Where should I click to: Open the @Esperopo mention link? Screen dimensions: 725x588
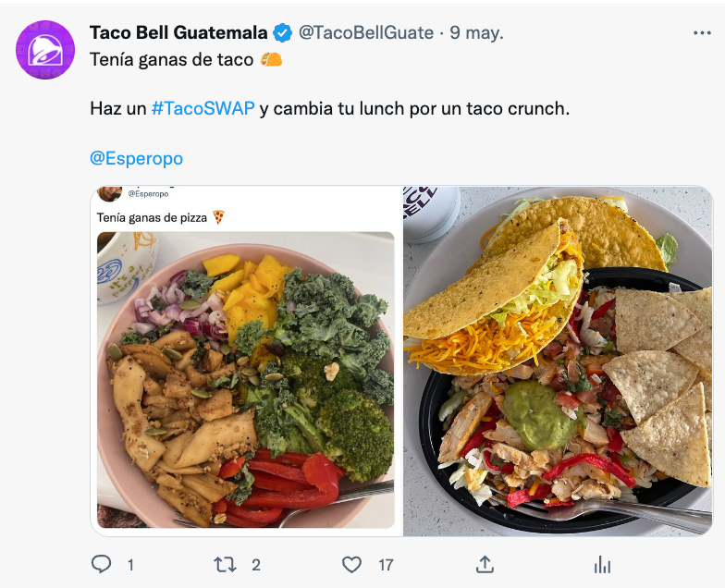coord(137,158)
